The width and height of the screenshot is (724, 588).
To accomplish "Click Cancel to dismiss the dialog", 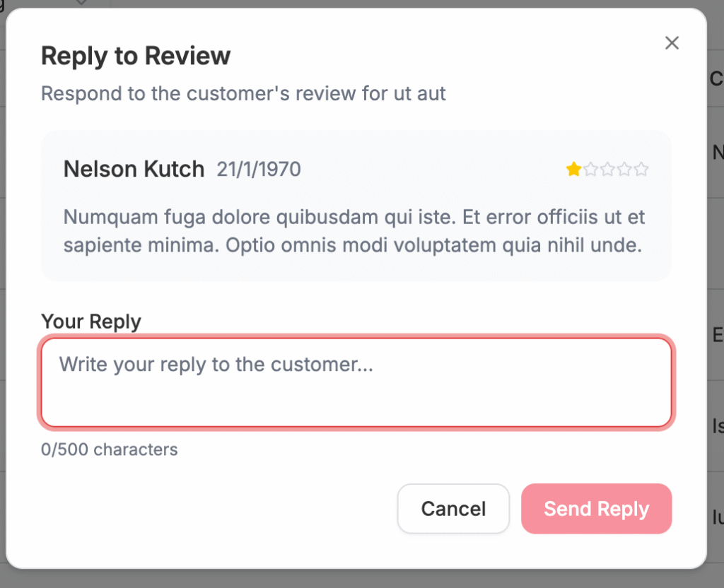I will [452, 509].
